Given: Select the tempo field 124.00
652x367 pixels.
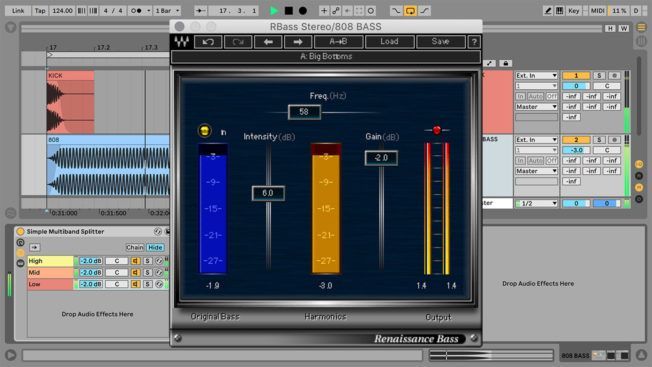Looking at the screenshot, I should [x=62, y=11].
